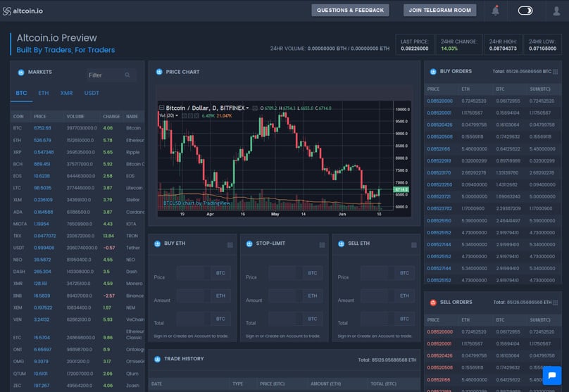Sort markets by the COIN column header
Viewport: 569px width, 392px height.
point(18,116)
